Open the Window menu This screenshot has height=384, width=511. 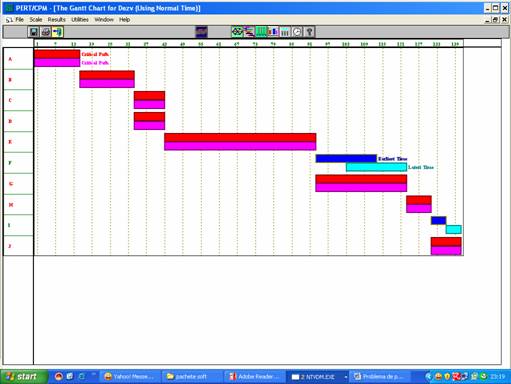pyautogui.click(x=104, y=20)
